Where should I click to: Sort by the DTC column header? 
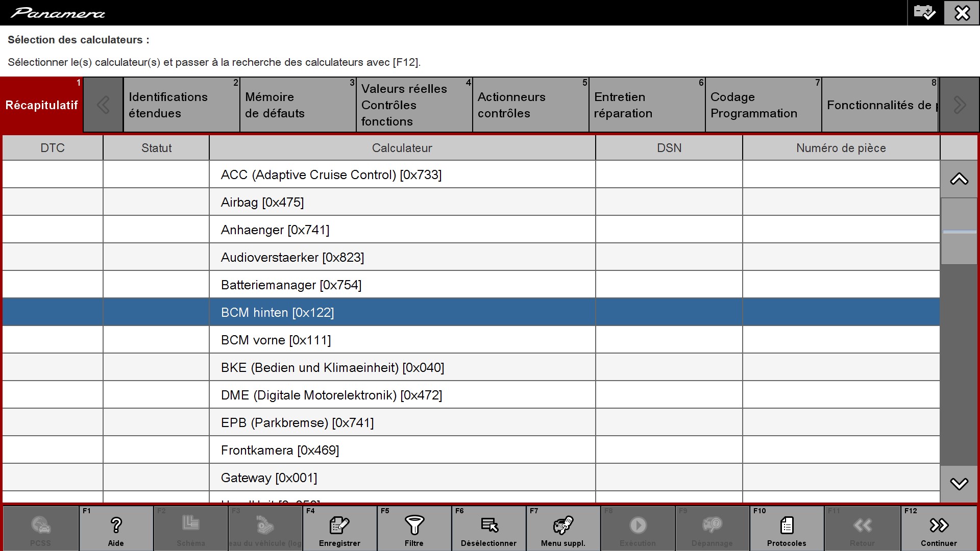(53, 148)
